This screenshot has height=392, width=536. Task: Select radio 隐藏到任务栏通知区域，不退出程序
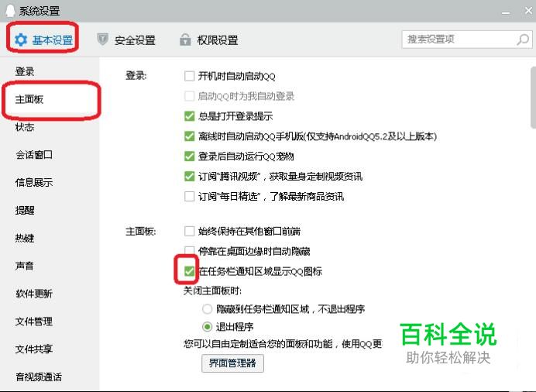(x=207, y=309)
